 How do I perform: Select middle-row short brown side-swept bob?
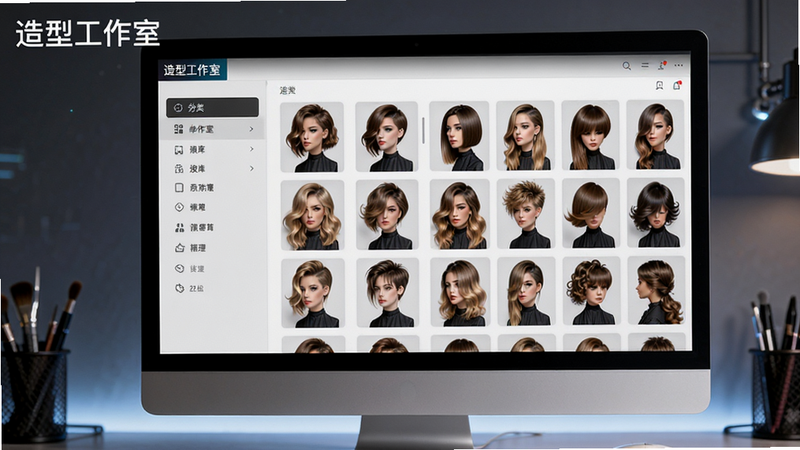pos(387,214)
